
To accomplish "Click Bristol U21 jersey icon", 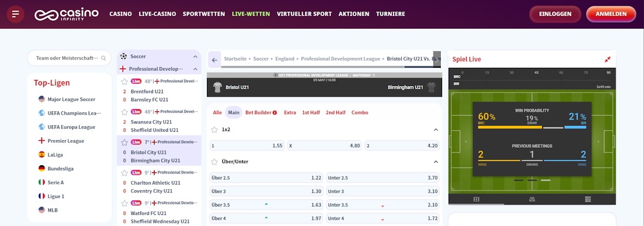I will point(217,87).
